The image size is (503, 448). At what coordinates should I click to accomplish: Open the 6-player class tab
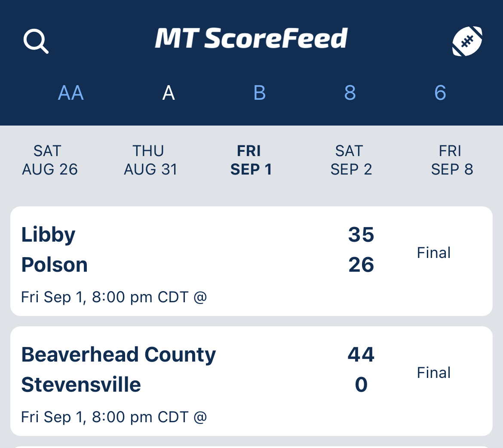[x=440, y=93]
